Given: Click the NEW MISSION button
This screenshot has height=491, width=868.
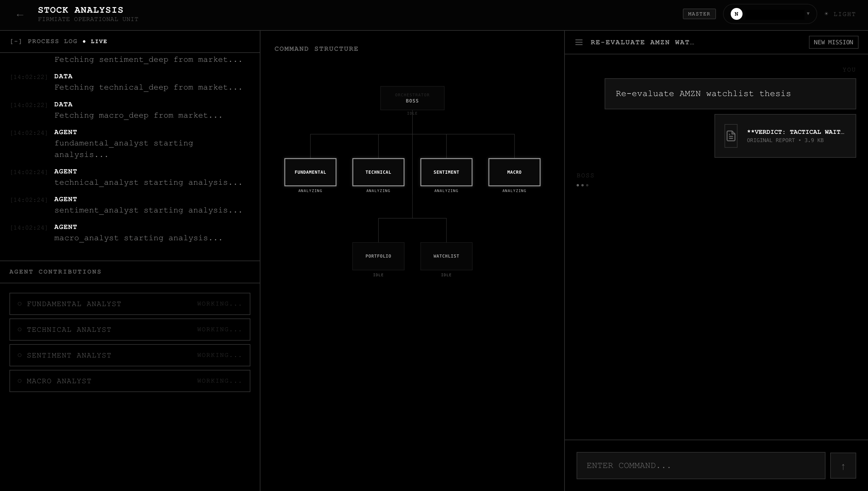Looking at the screenshot, I should click(x=833, y=42).
